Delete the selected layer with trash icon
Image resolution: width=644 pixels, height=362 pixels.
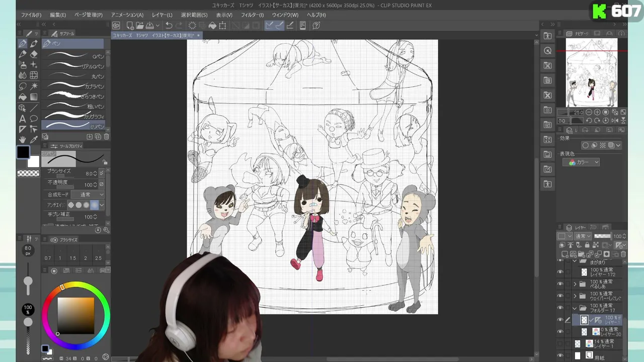pyautogui.click(x=623, y=254)
